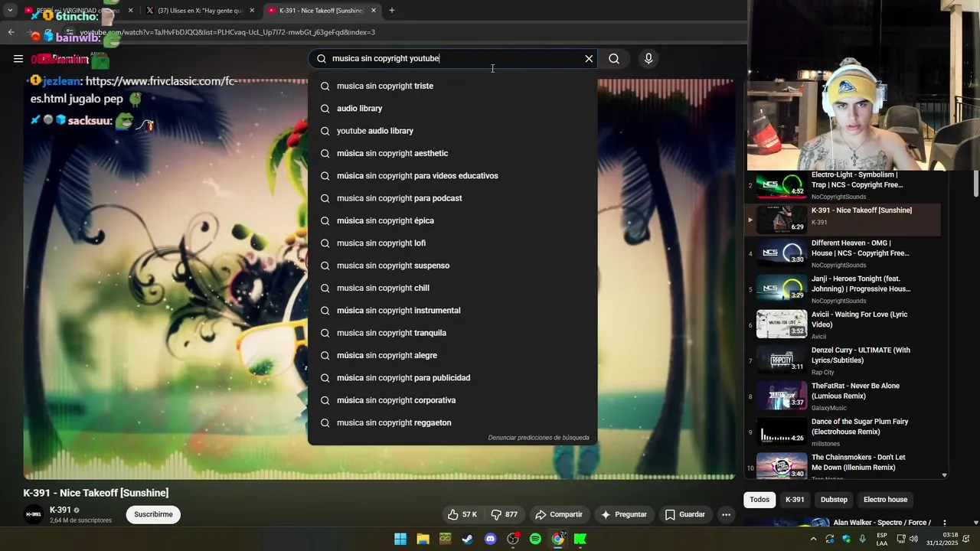
Task: Expand the browser tab search dropdown
Action: click(10, 11)
